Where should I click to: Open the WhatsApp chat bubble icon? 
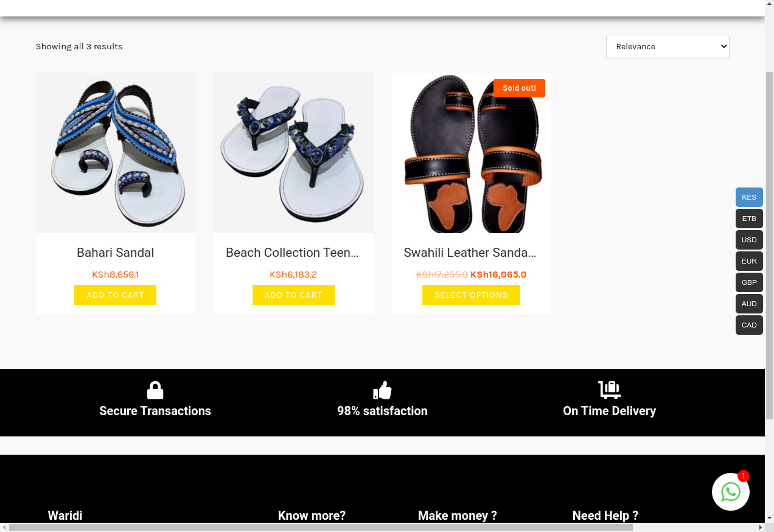point(731,492)
